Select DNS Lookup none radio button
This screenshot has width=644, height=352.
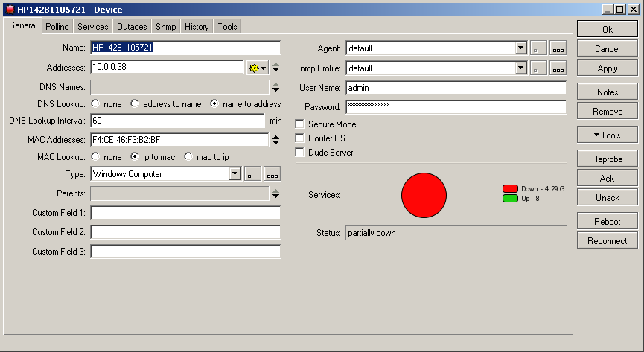tap(95, 104)
